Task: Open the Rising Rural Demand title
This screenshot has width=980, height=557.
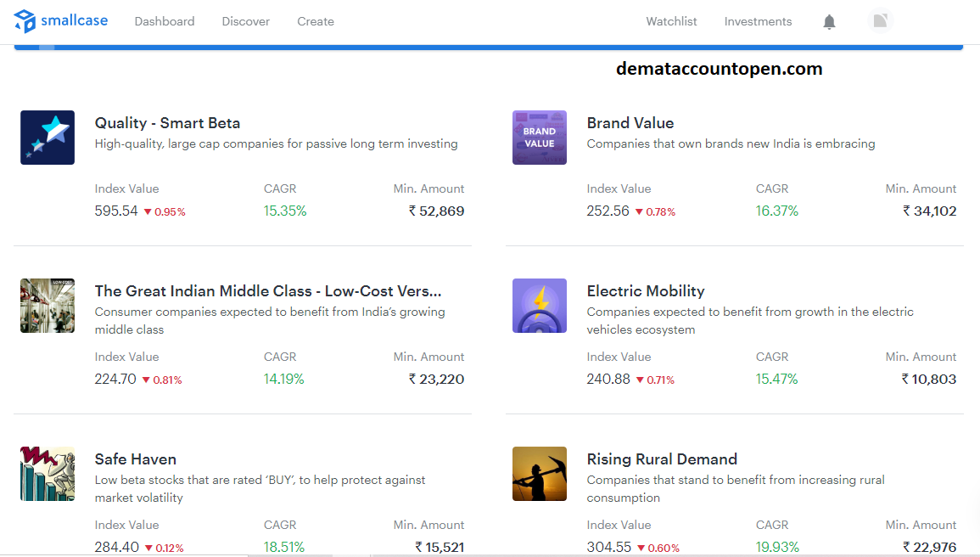Action: (662, 459)
